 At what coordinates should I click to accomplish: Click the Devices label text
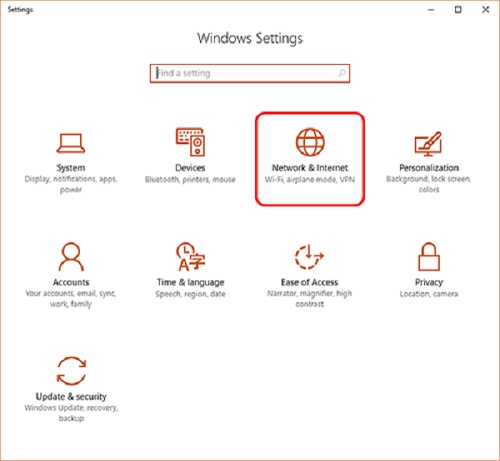pos(190,168)
